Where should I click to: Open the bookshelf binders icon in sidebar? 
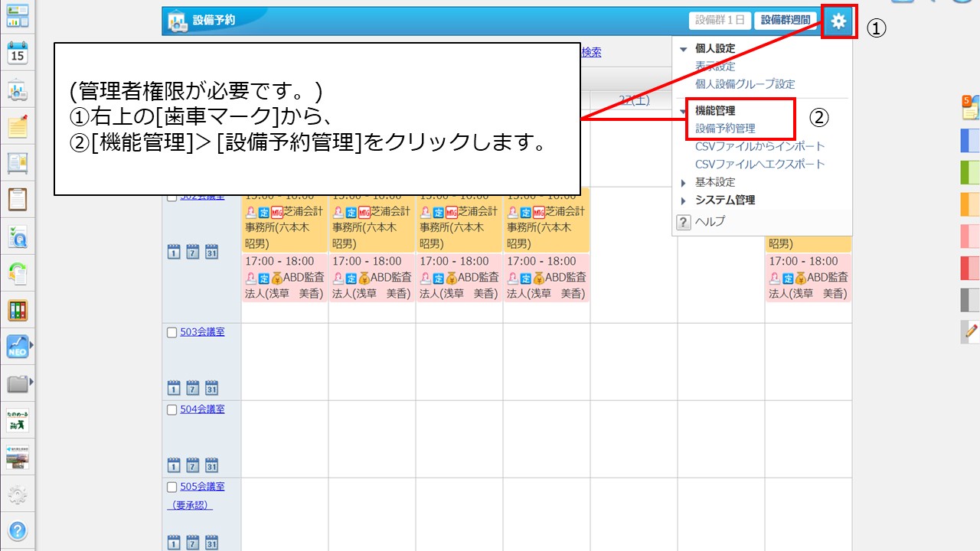tap(18, 310)
